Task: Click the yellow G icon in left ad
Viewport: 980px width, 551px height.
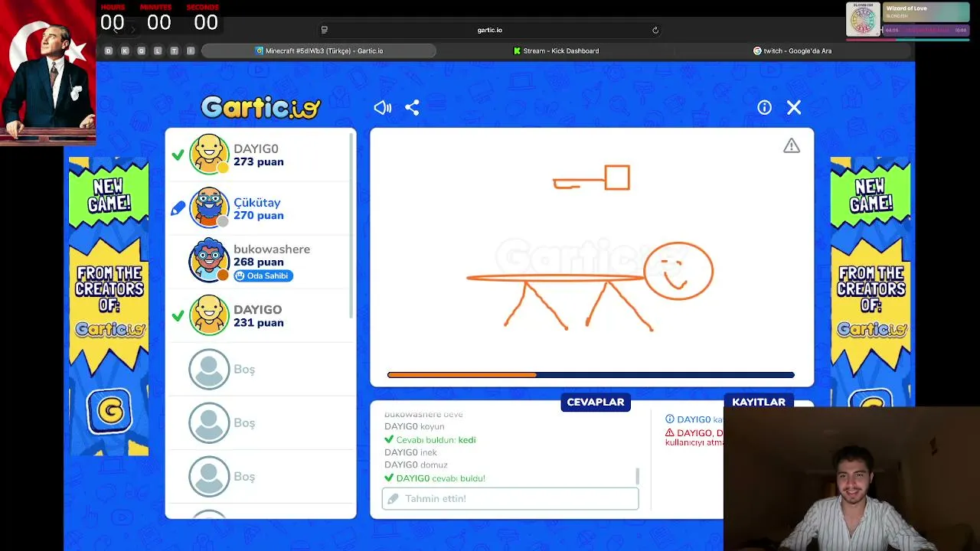Action: (109, 411)
